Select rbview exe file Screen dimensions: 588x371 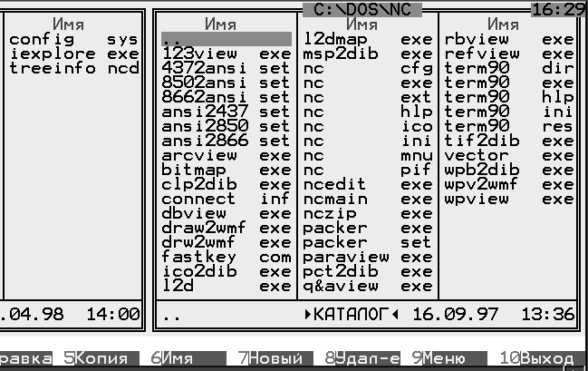click(509, 39)
